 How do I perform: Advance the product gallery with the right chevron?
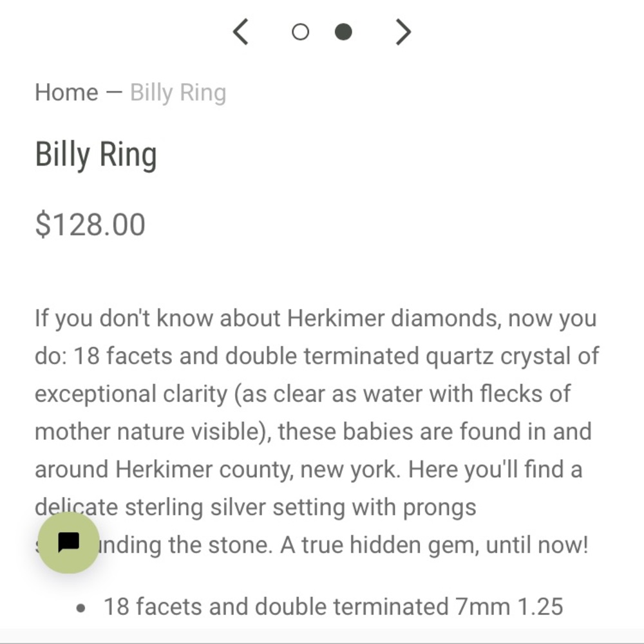point(402,31)
